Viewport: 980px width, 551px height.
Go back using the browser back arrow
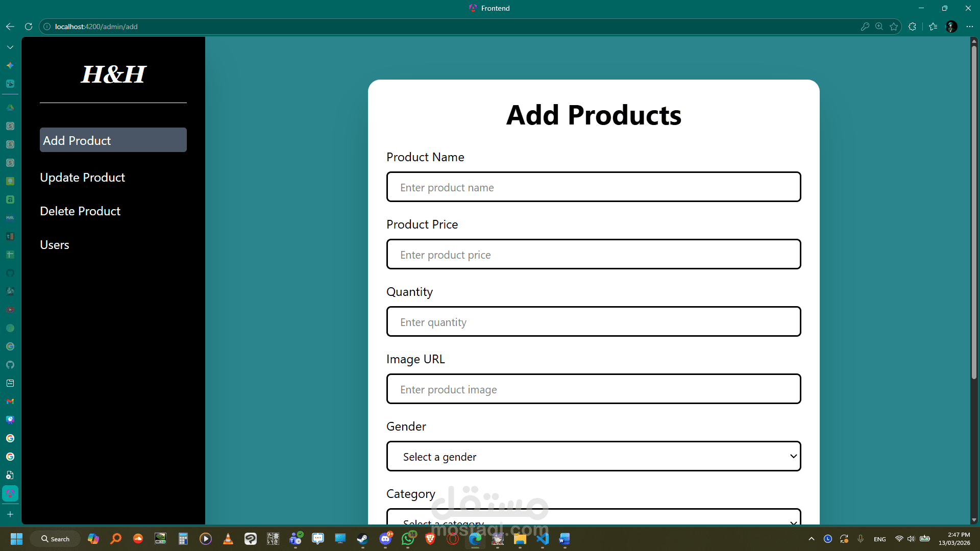(10, 27)
